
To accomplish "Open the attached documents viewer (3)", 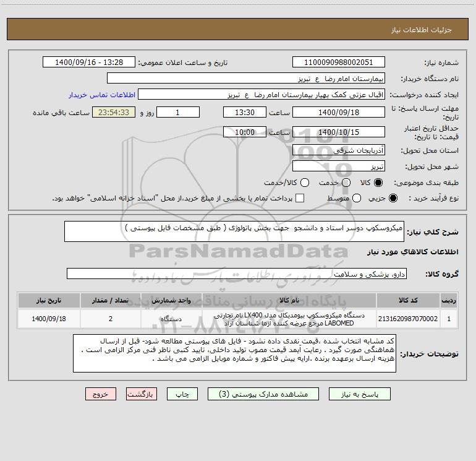I will tap(263, 394).
